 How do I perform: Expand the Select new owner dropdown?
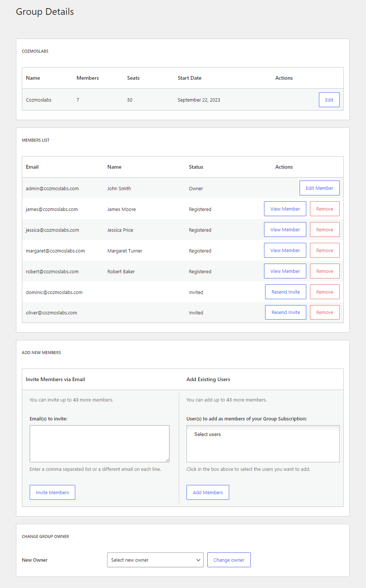155,560
